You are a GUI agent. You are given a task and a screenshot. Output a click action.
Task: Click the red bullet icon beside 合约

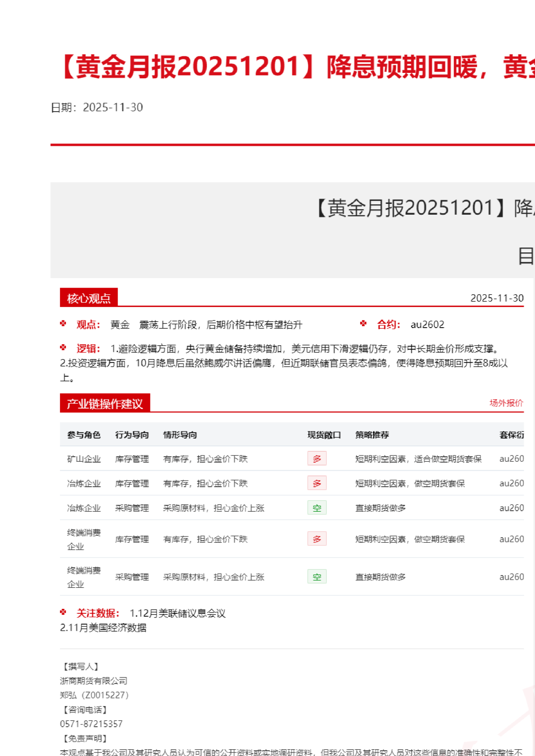[363, 324]
